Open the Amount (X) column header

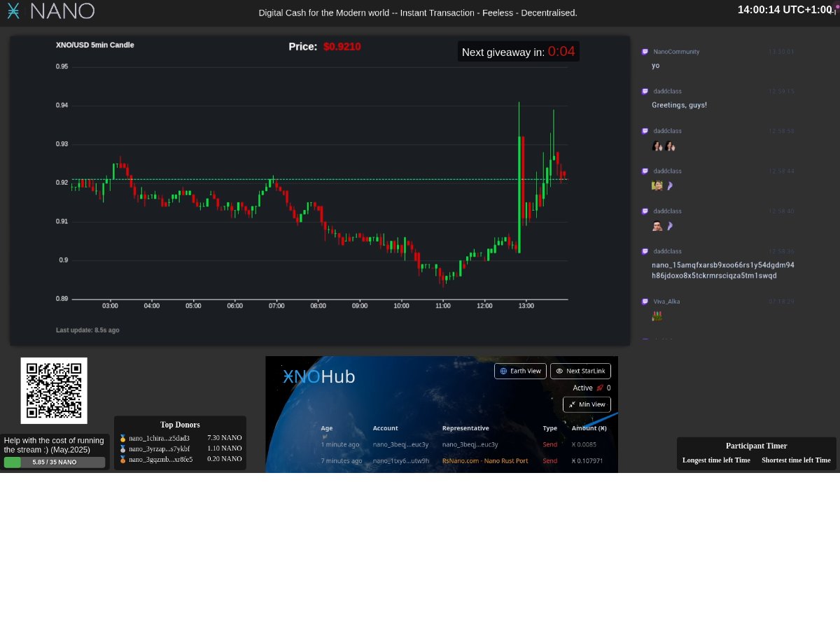point(589,428)
